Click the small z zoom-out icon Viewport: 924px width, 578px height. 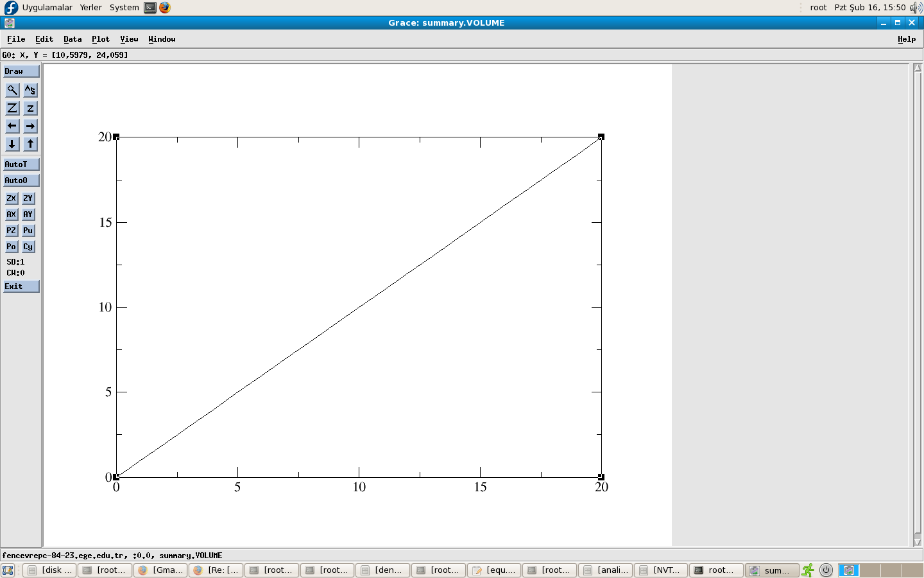(30, 108)
